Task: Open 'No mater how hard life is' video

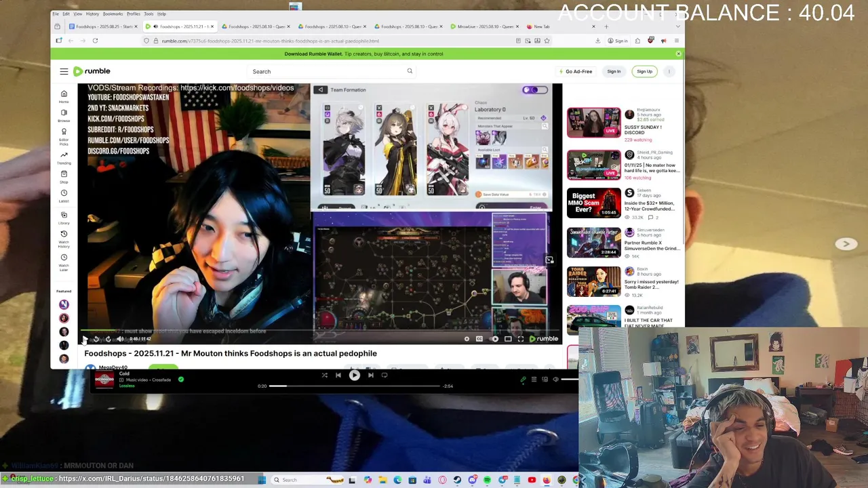Action: (652, 167)
